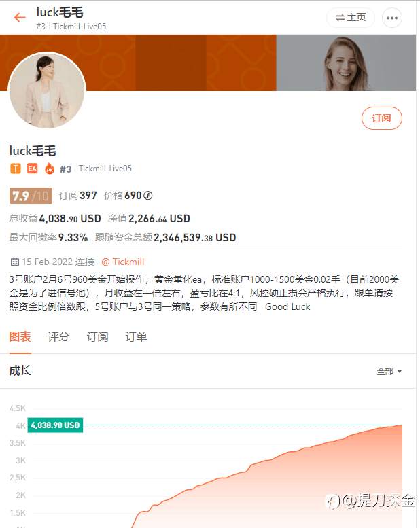The width and height of the screenshot is (420, 528).
Task: Click the calendar icon near 15 Feb 2022
Action: point(14,262)
